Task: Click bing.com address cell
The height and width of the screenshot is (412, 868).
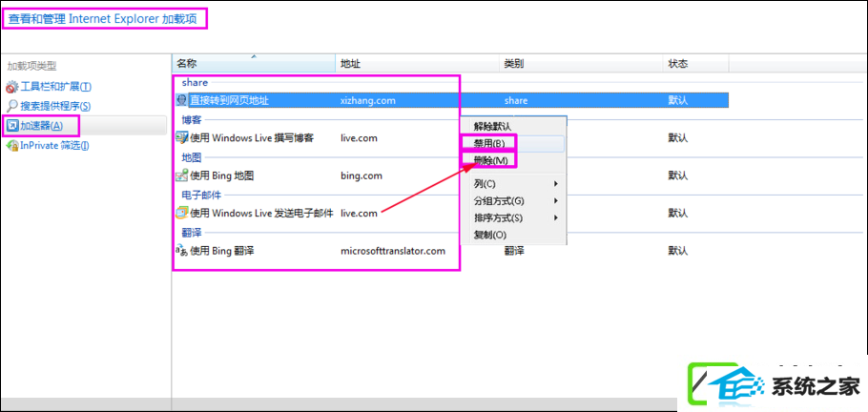Action: [361, 175]
